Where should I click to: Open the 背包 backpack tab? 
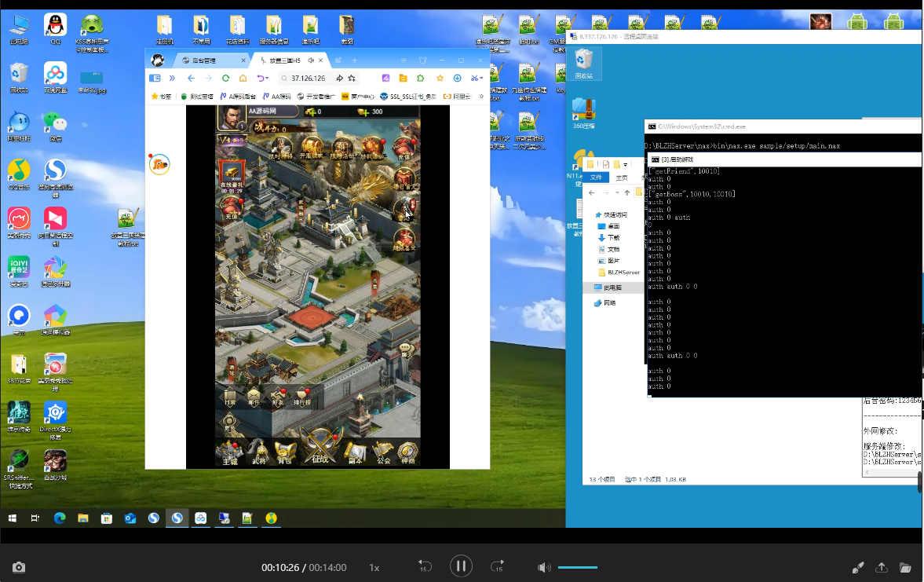[285, 453]
